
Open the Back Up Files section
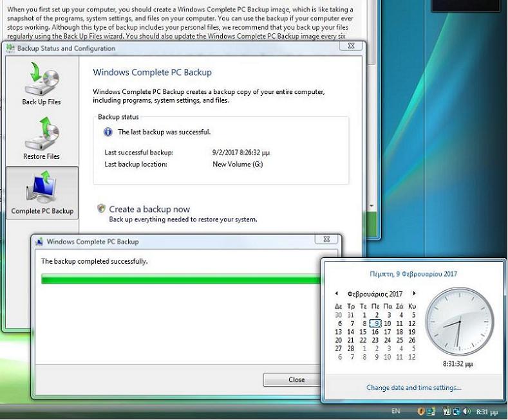point(41,84)
